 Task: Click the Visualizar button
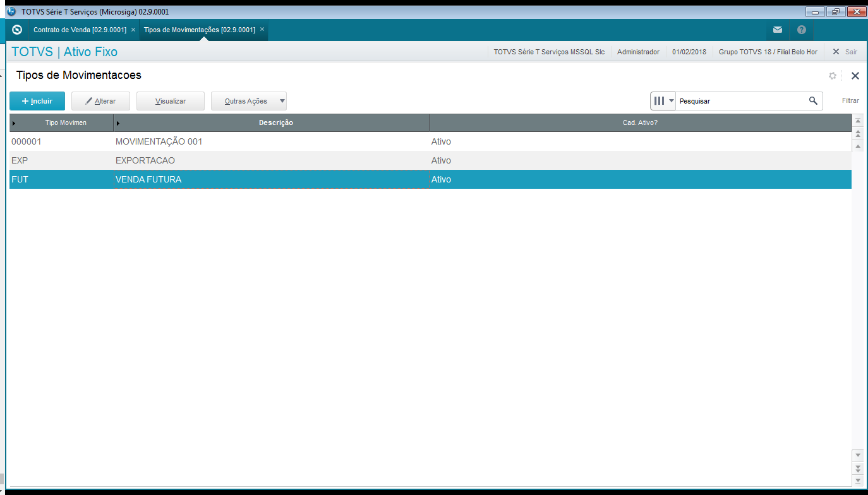(171, 101)
